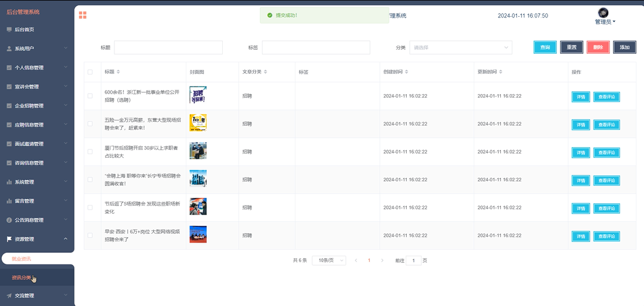Image resolution: width=644 pixels, height=306 pixels.
Task: Check the row 厦门节后招聘开启
Action: pos(90,152)
